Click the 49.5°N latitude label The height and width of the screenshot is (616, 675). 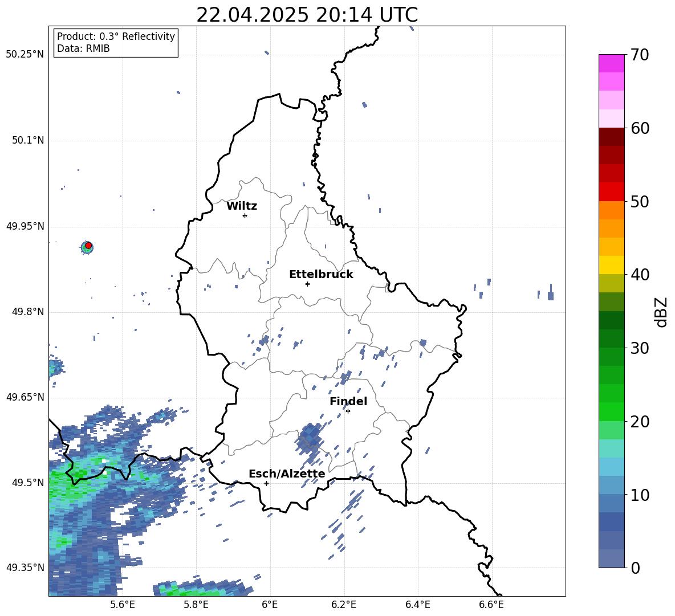[27, 483]
